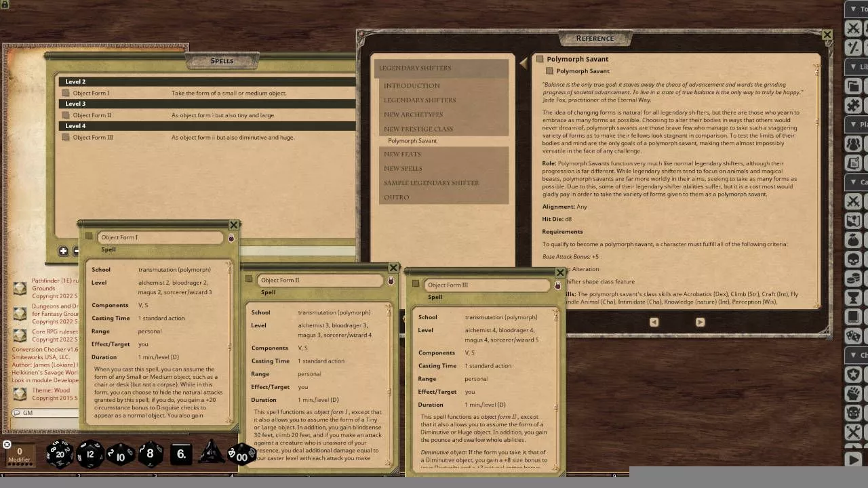
Task: Expand the New Spells section in Reference
Action: pos(441,168)
